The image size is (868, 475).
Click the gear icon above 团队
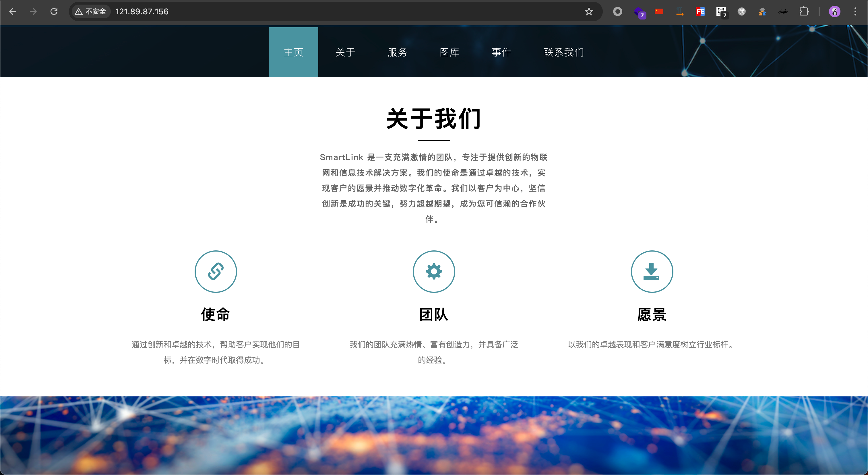click(x=434, y=271)
